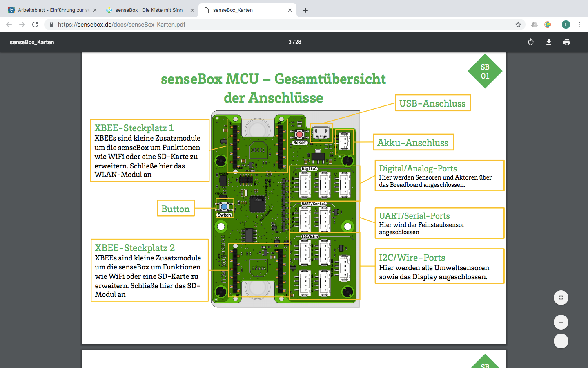The height and width of the screenshot is (368, 588).
Task: Click the Akku-Anschluss label
Action: click(x=413, y=142)
